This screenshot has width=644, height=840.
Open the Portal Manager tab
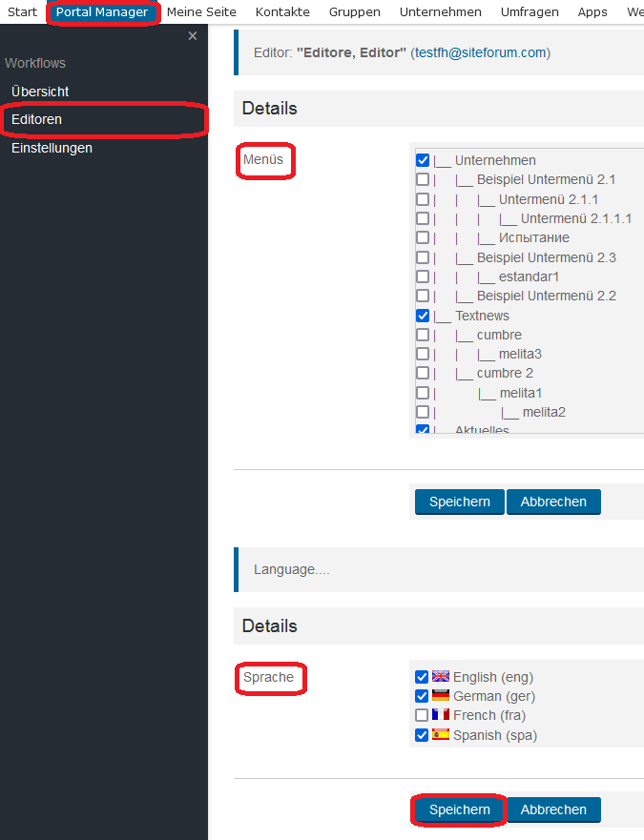[x=102, y=11]
